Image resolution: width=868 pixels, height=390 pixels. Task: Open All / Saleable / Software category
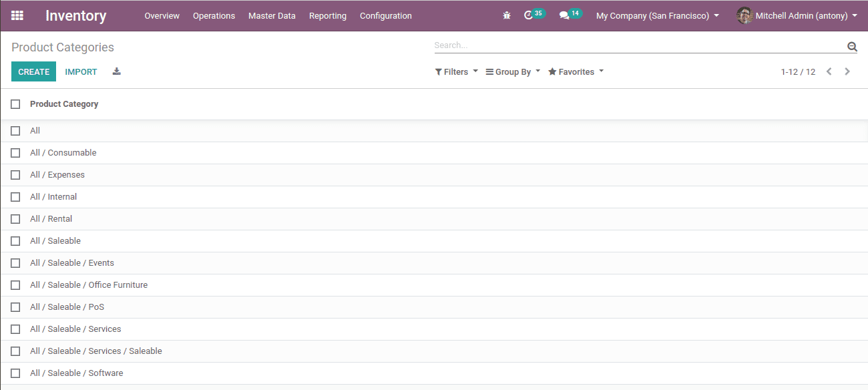click(x=434, y=373)
